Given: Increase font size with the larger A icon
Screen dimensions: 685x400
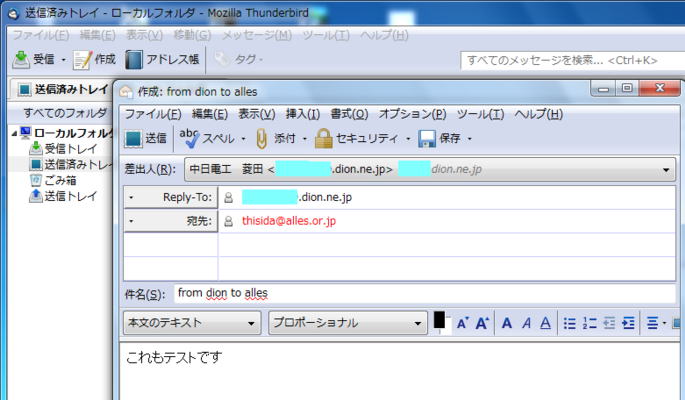Looking at the screenshot, I should click(x=482, y=323).
